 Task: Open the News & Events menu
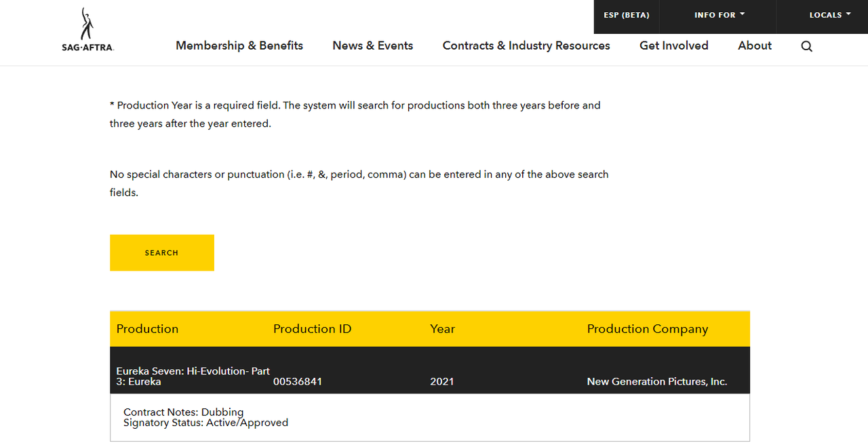pos(373,45)
